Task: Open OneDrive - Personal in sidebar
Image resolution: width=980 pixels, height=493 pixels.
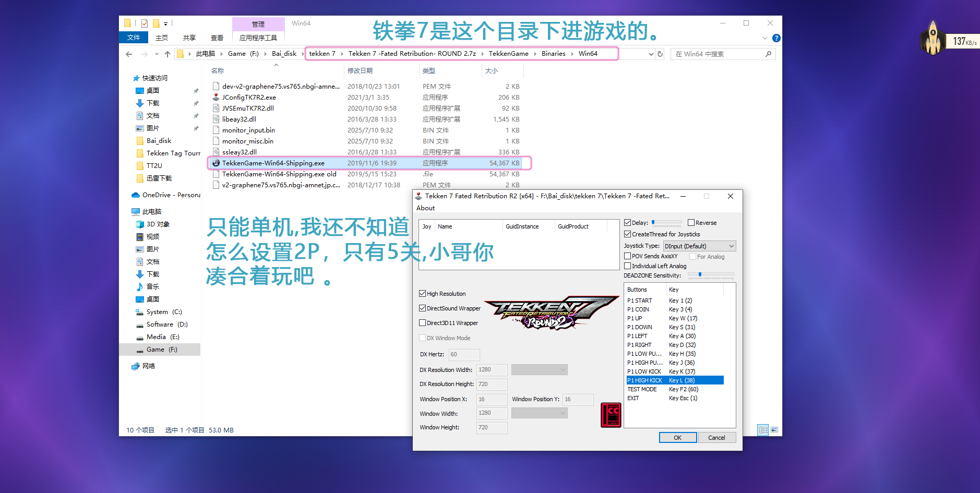Action: point(166,195)
